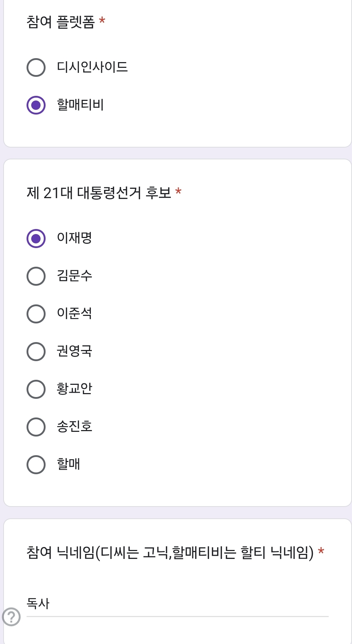The width and height of the screenshot is (352, 644).
Task: Click the 이재명 label text
Action: click(x=75, y=238)
